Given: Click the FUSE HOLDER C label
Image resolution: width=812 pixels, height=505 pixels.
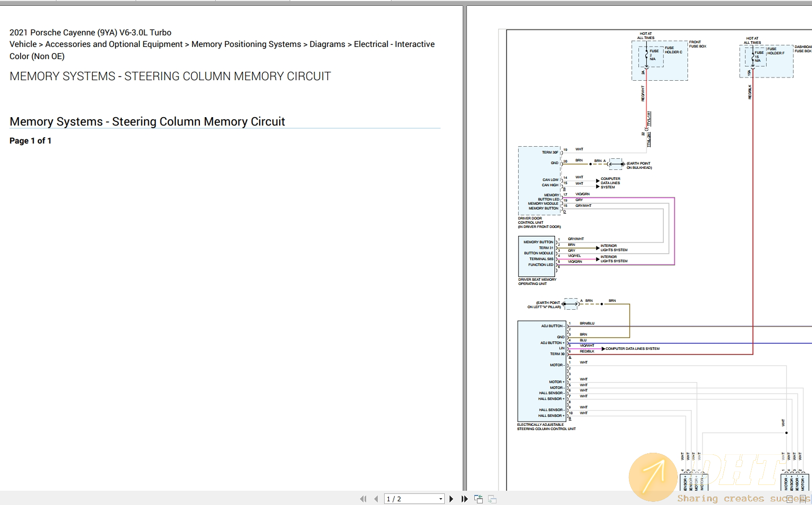Looking at the screenshot, I should tap(673, 50).
